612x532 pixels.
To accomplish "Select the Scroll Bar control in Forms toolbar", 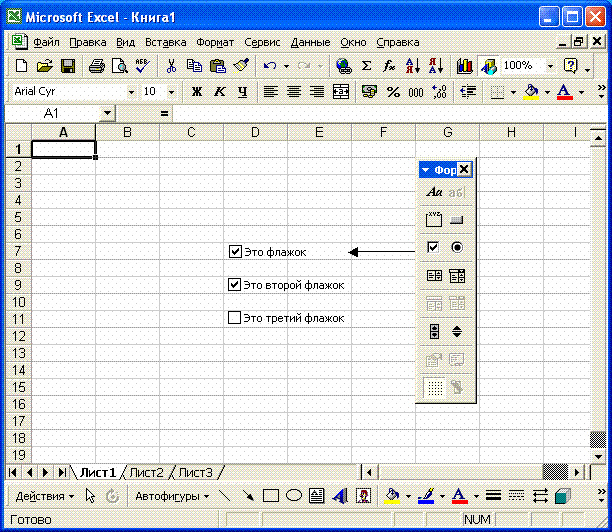I will tap(434, 332).
